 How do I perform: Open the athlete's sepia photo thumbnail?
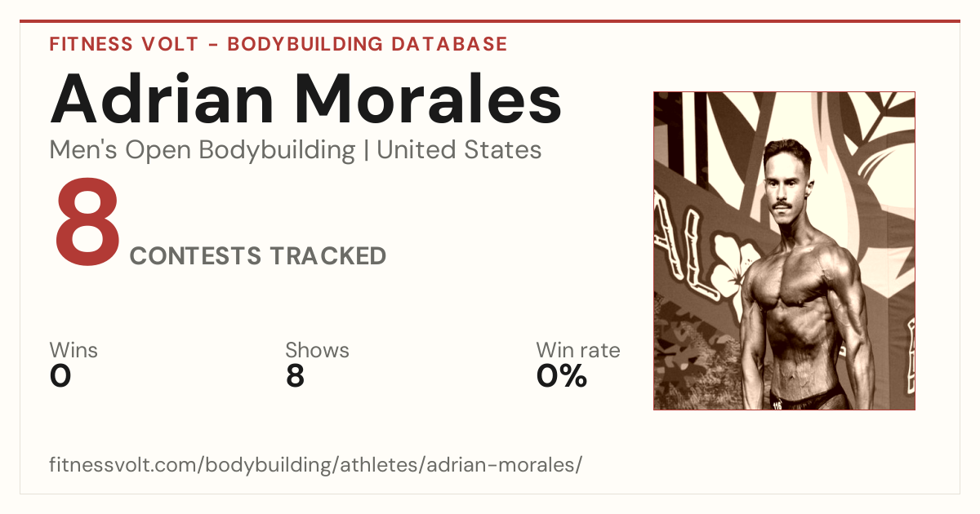click(x=784, y=250)
